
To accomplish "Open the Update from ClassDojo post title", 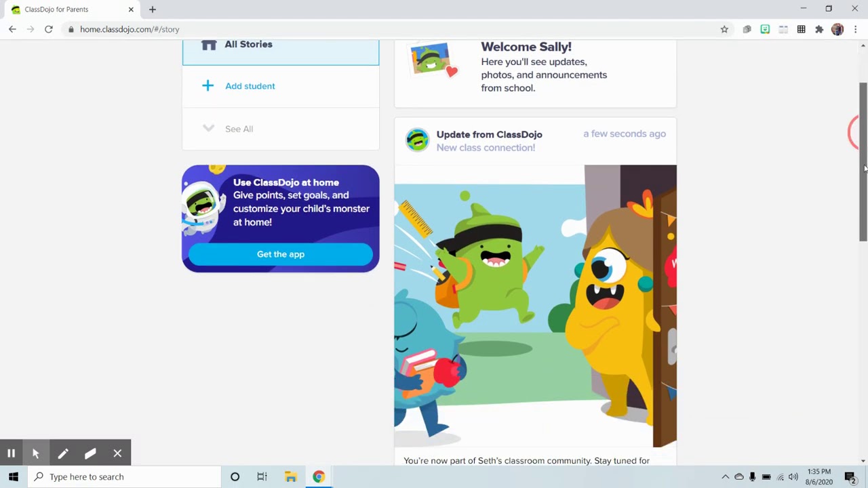I will tap(489, 134).
